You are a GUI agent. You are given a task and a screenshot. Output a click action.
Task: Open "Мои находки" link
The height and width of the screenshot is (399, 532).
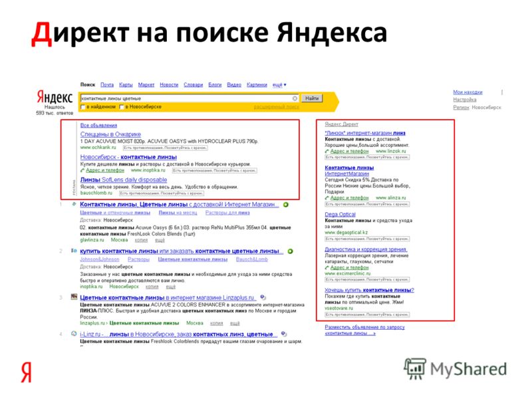click(x=467, y=92)
